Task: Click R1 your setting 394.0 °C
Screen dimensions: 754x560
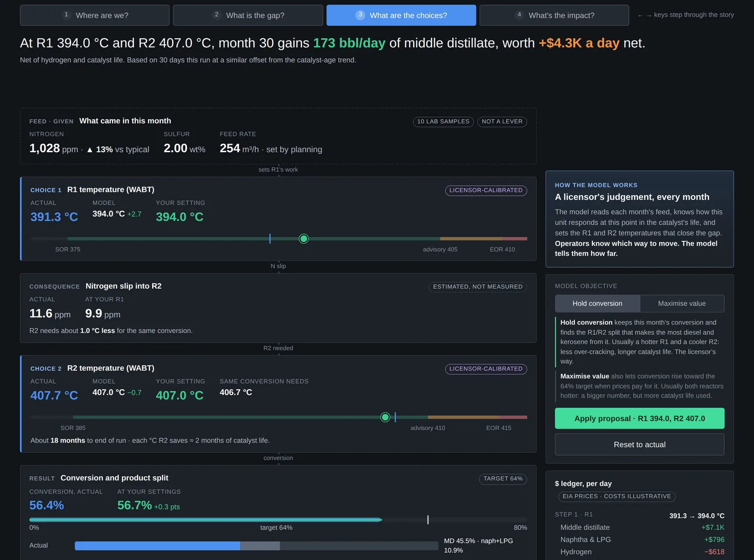Action: 180,217
